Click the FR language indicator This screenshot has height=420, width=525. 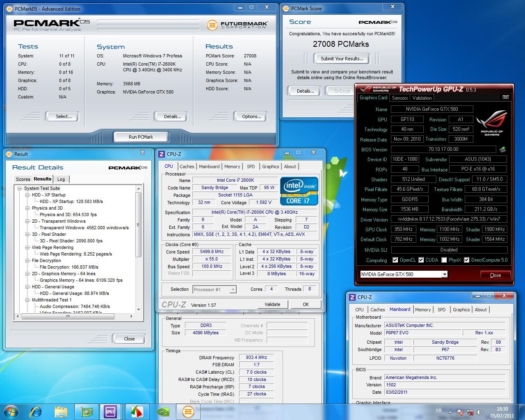(x=439, y=411)
